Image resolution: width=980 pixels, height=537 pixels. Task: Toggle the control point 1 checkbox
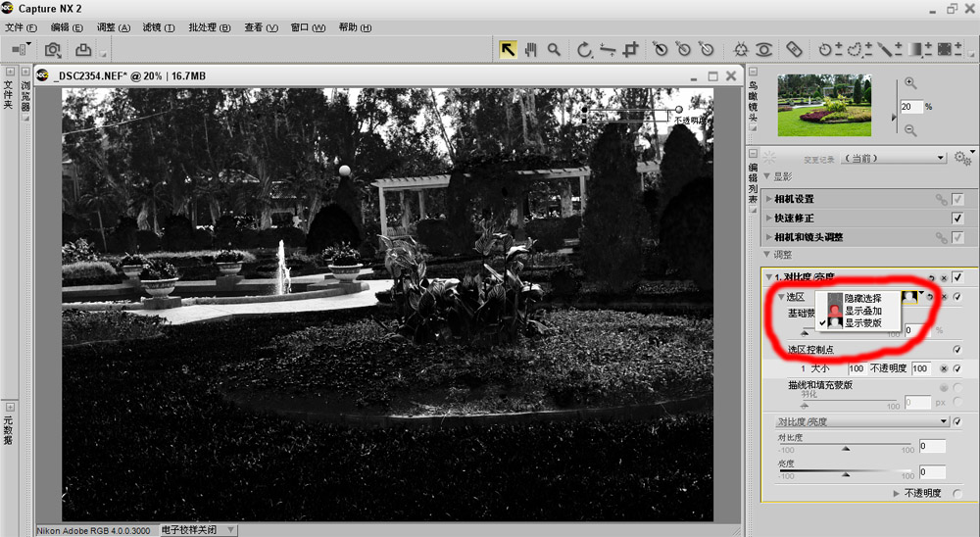956,368
